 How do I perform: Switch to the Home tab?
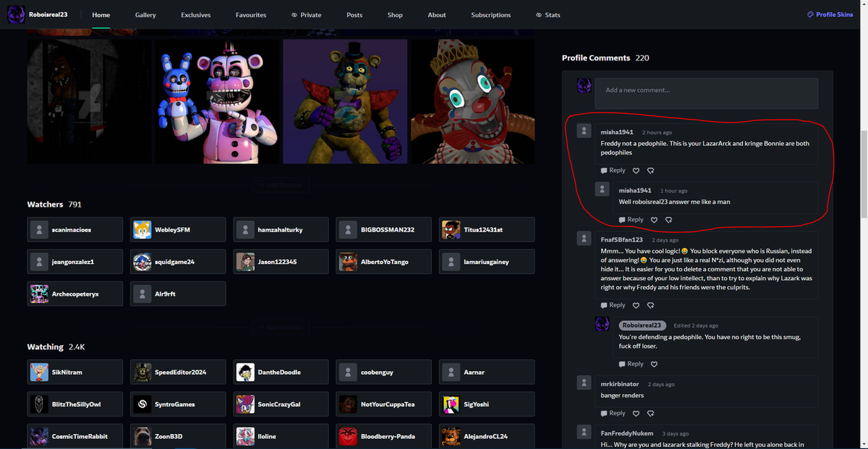point(101,15)
